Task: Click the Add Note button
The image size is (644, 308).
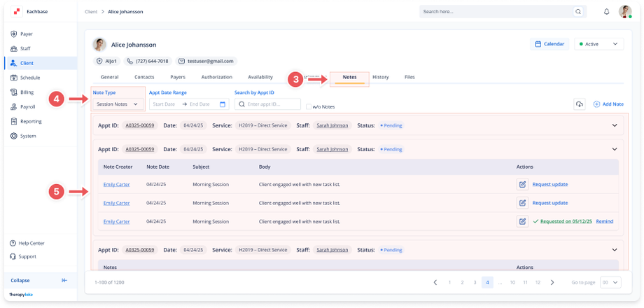Action: [608, 104]
